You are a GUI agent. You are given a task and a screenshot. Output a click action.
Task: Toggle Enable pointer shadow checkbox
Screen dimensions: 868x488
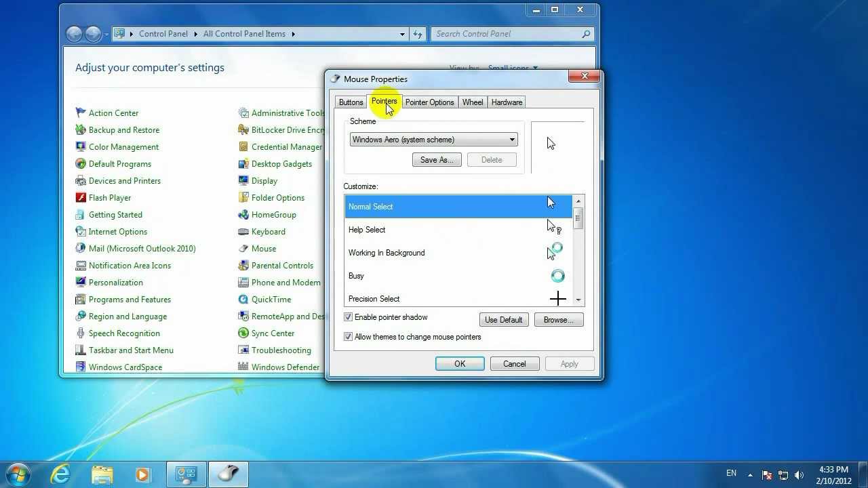pos(348,317)
